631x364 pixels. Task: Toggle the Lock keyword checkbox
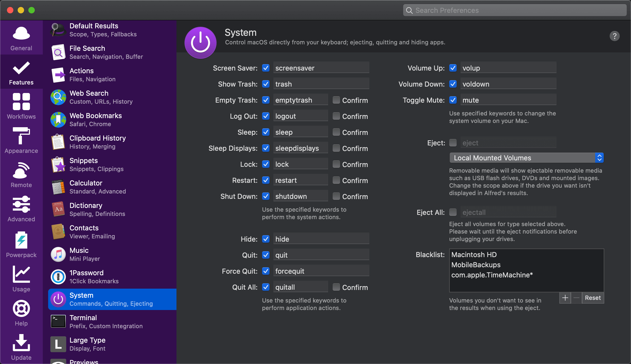click(266, 164)
